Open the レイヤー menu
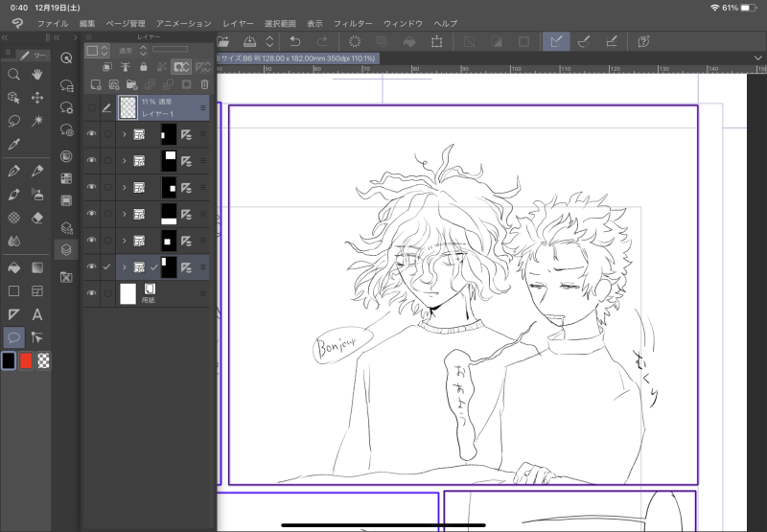 click(x=238, y=23)
